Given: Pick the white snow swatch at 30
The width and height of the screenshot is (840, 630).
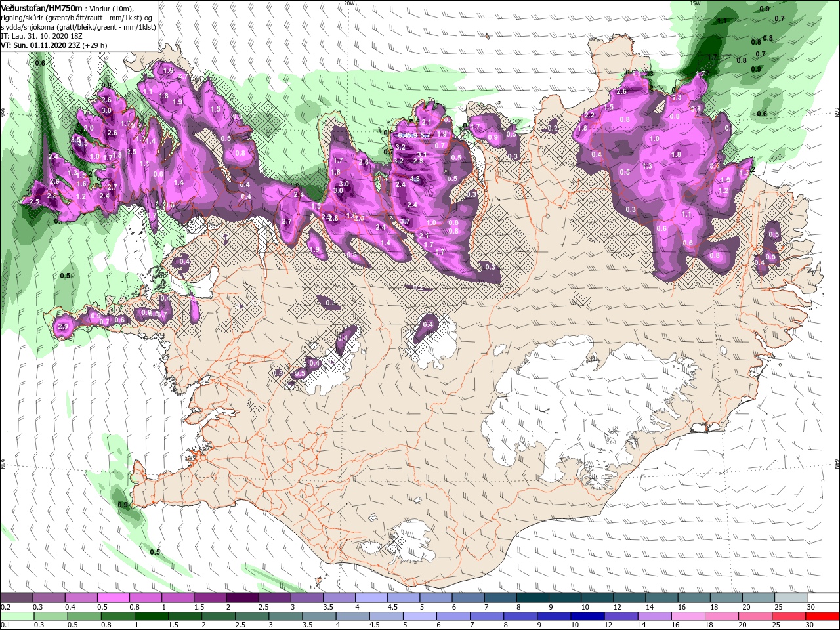Looking at the screenshot, I should (823, 598).
